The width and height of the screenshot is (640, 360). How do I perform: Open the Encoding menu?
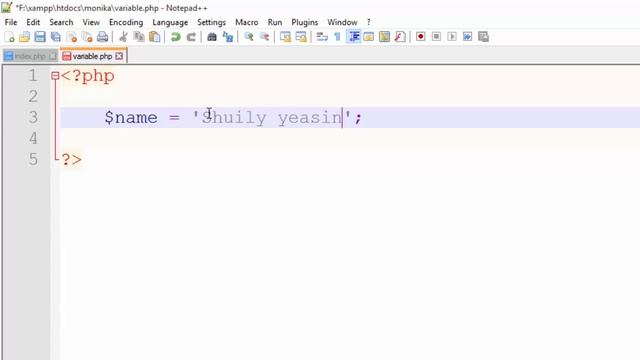(126, 22)
